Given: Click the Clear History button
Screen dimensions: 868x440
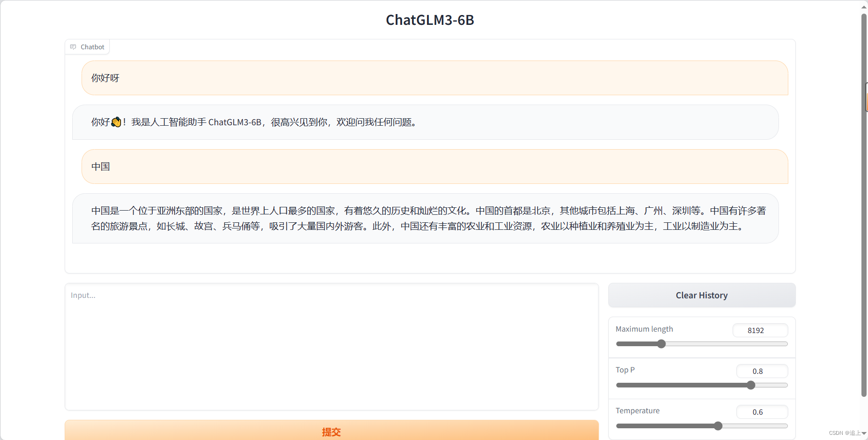Looking at the screenshot, I should pyautogui.click(x=702, y=295).
